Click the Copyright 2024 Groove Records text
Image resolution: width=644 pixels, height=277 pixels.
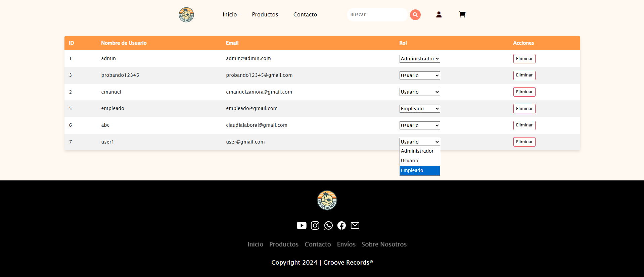pyautogui.click(x=322, y=263)
